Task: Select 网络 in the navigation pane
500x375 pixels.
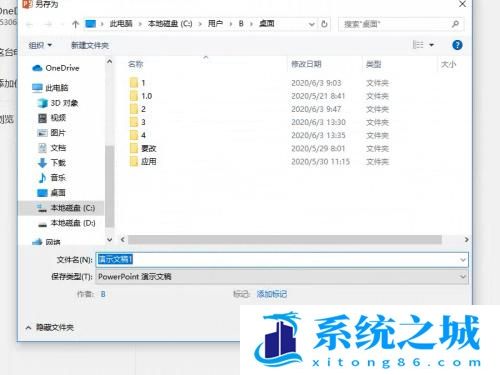Action: (x=46, y=242)
